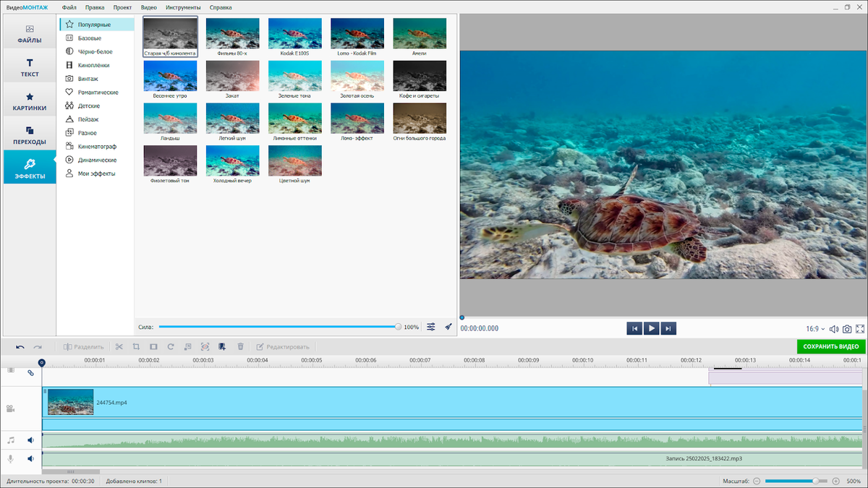Screen dimensions: 868x488
Task: Click the Разделить button
Action: tap(84, 347)
